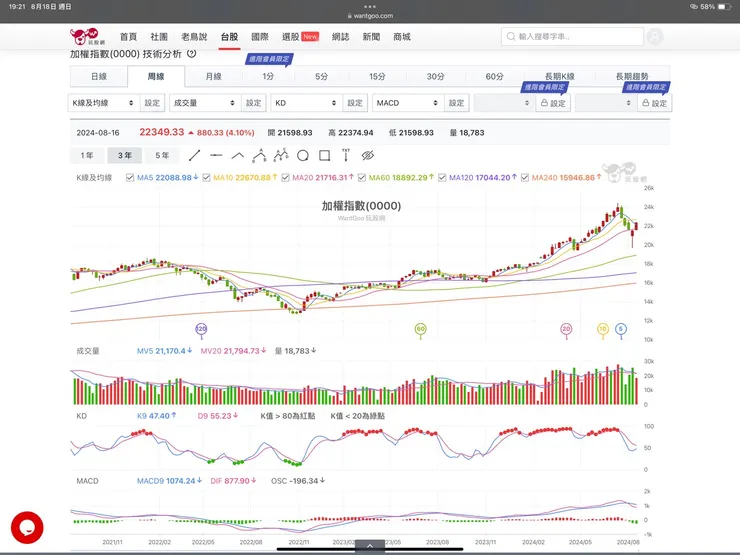Image resolution: width=740 pixels, height=555 pixels.
Task: Select the 3年 range button
Action: (125, 155)
